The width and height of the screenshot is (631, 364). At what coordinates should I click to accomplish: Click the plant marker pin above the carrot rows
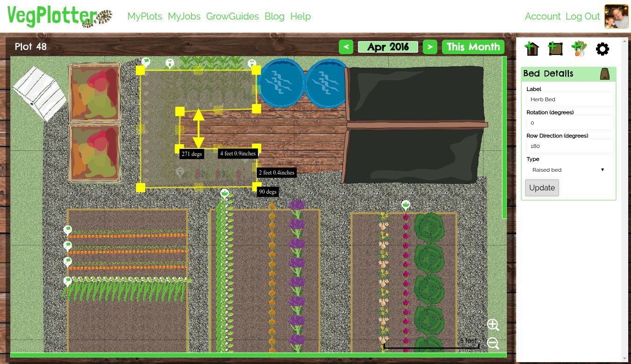point(68,230)
